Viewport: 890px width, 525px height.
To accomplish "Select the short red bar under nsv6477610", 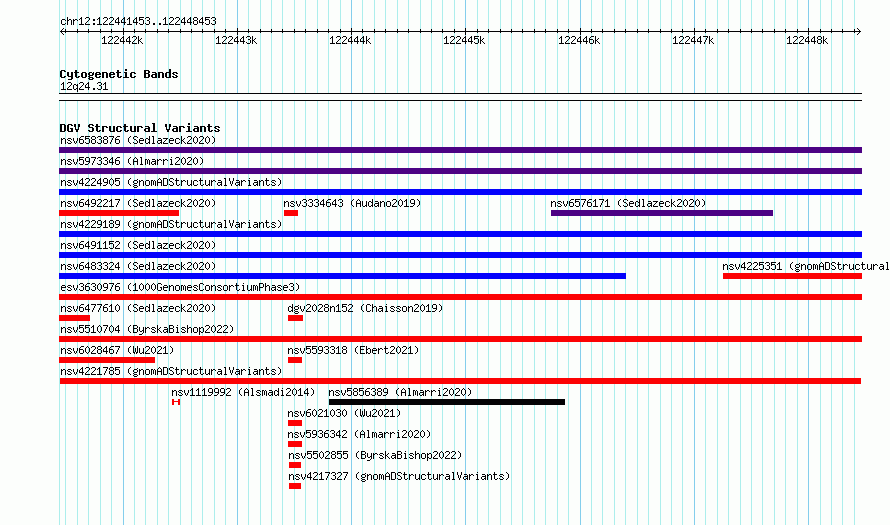I will point(74,318).
